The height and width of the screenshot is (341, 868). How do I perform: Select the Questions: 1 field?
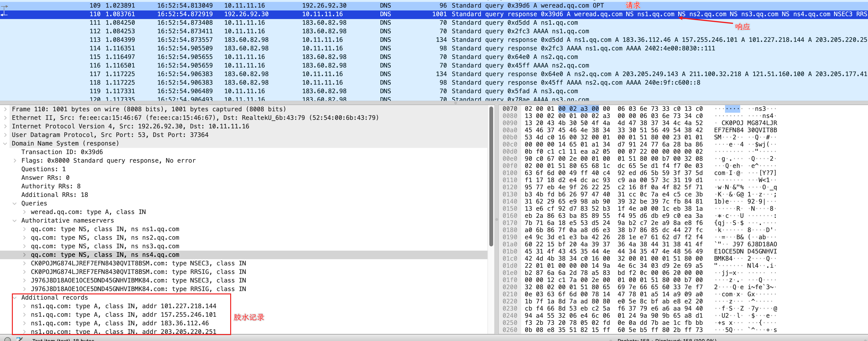point(43,169)
